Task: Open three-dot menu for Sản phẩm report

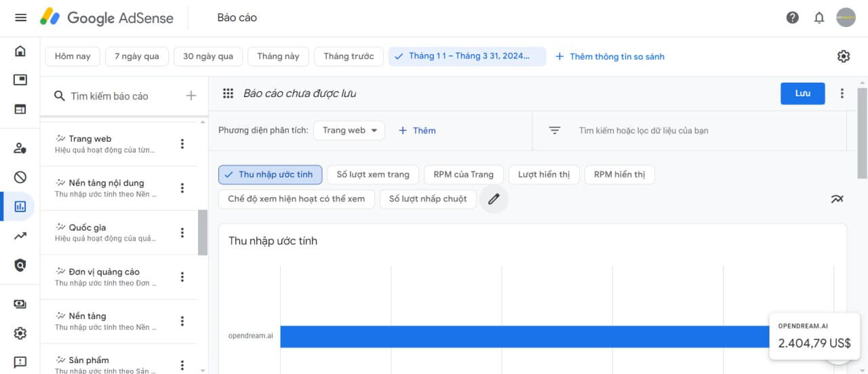Action: click(x=182, y=365)
